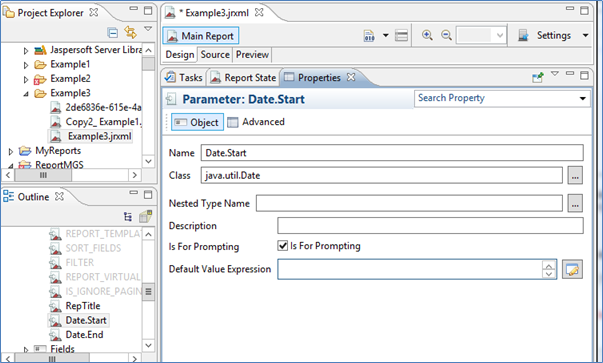Viewport: 603px width, 363px height.
Task: Click Collapse All in Project Explorer
Action: (113, 33)
